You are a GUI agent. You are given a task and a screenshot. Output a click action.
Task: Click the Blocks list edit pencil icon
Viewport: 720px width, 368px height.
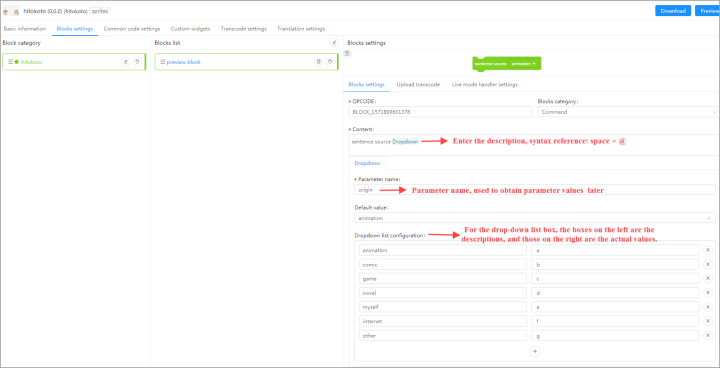pos(334,43)
